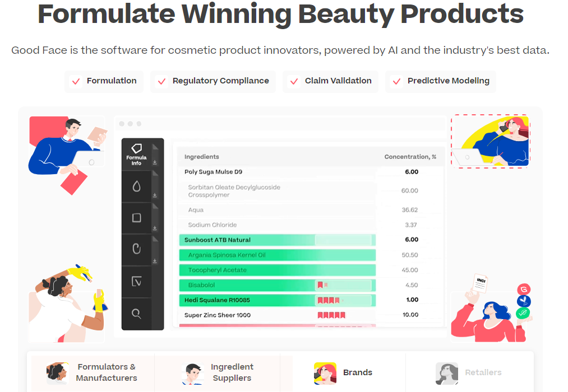This screenshot has height=392, width=568.
Task: Select the Formulation feature pill
Action: tap(104, 81)
